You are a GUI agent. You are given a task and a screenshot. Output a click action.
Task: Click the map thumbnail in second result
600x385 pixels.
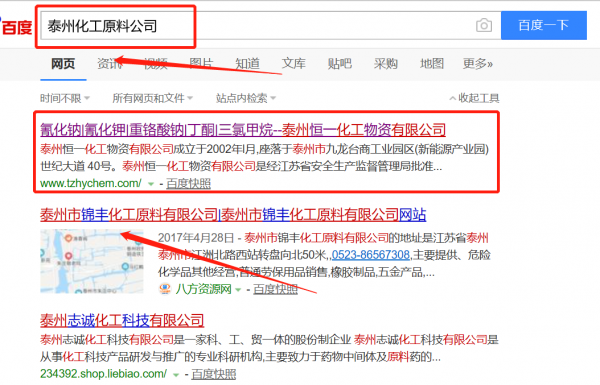92,261
